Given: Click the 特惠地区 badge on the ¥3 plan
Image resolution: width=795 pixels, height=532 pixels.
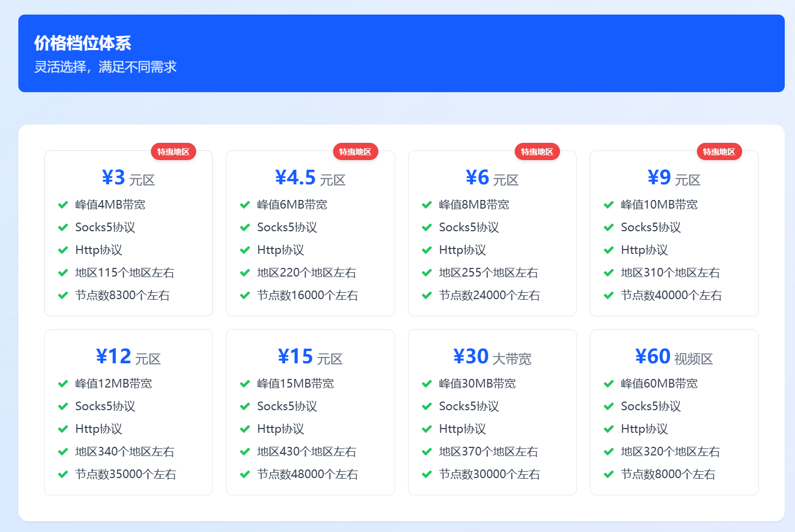Looking at the screenshot, I should coord(173,152).
